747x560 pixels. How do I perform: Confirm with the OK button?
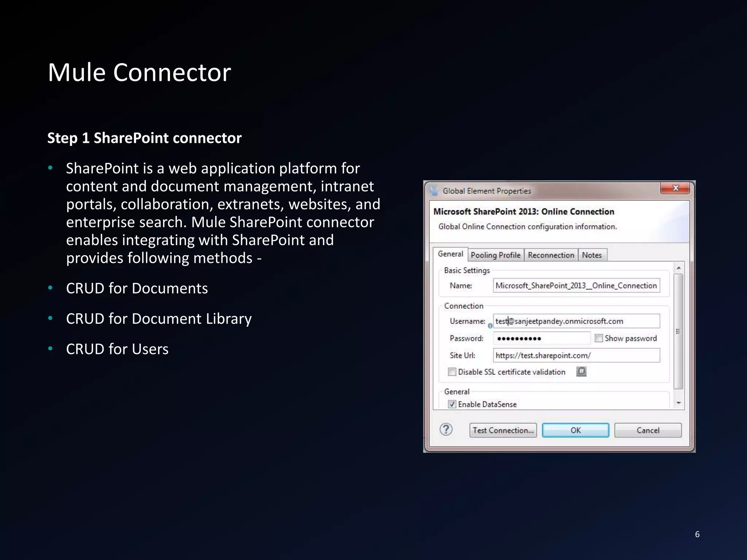click(x=576, y=430)
